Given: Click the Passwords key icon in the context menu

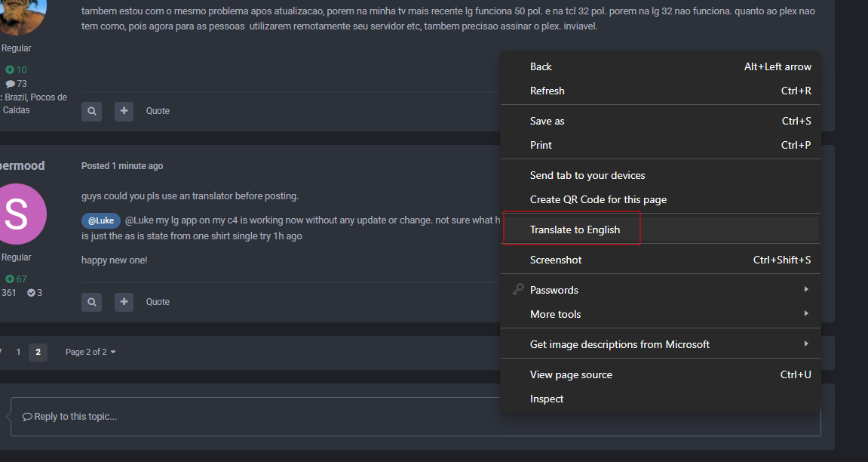Looking at the screenshot, I should (517, 289).
